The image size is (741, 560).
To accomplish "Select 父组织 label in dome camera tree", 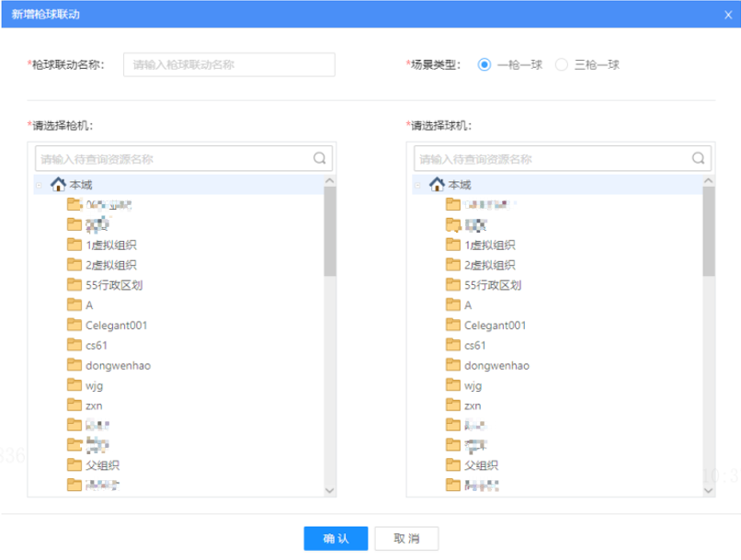I will [x=481, y=465].
